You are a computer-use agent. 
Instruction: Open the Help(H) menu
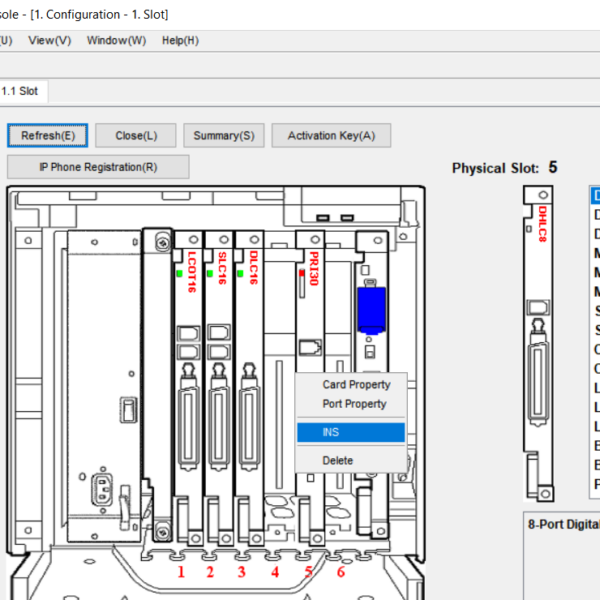point(180,40)
